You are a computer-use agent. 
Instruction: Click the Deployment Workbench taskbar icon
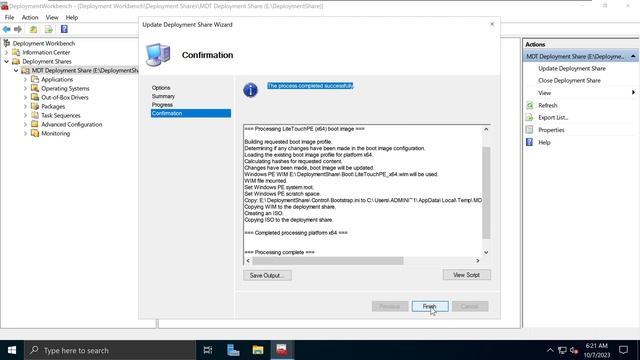pos(282,350)
